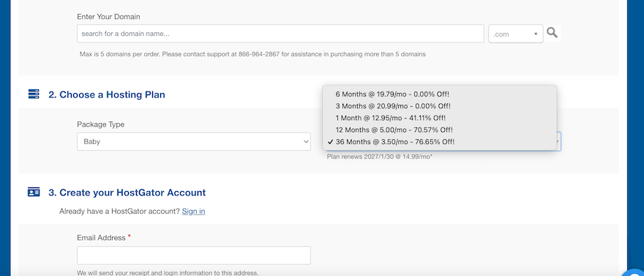Click the 'Plan renews 2027/1/30 @ 14.99/mo*' text
The width and height of the screenshot is (644, 276).
(x=380, y=157)
